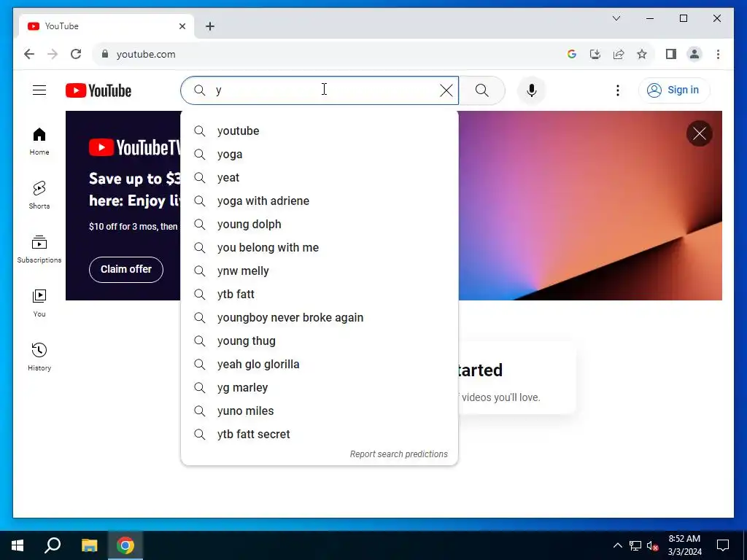Click the Sign in button
747x560 pixels.
tap(674, 90)
